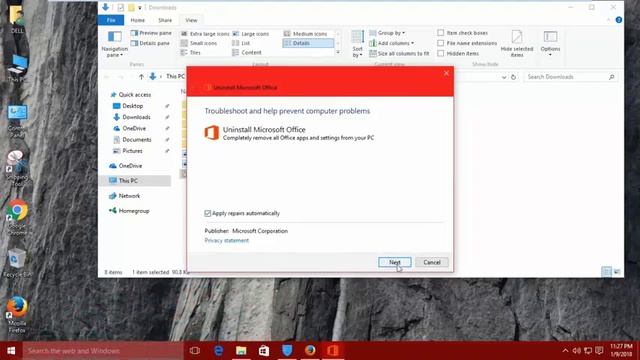Click Next in Uninstall Microsoft Office dialog

pyautogui.click(x=394, y=262)
